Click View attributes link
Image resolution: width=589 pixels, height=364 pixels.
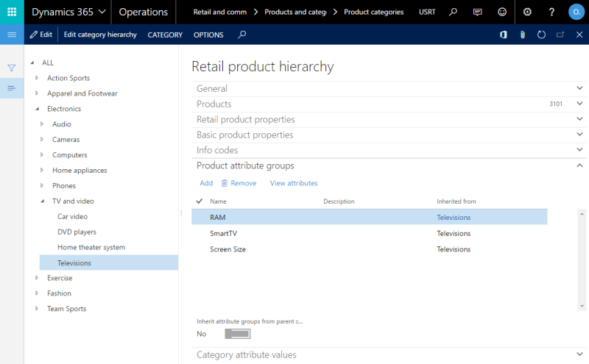(x=294, y=183)
